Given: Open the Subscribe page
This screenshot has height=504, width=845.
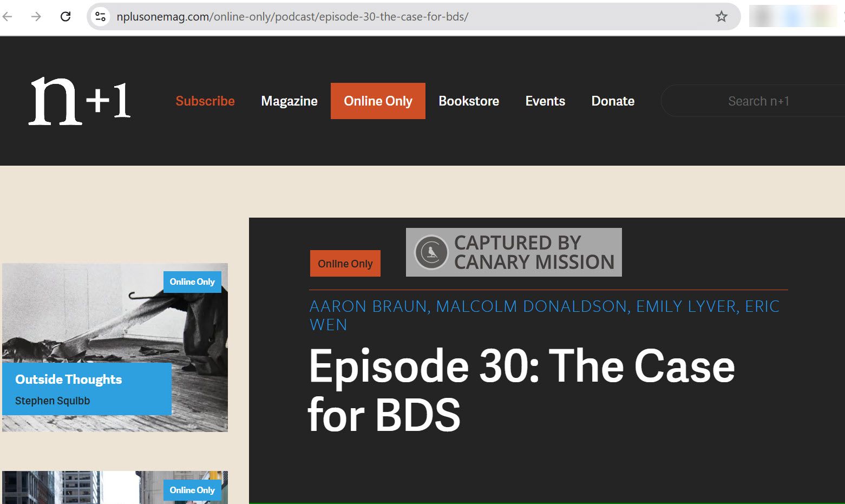Looking at the screenshot, I should pyautogui.click(x=205, y=101).
